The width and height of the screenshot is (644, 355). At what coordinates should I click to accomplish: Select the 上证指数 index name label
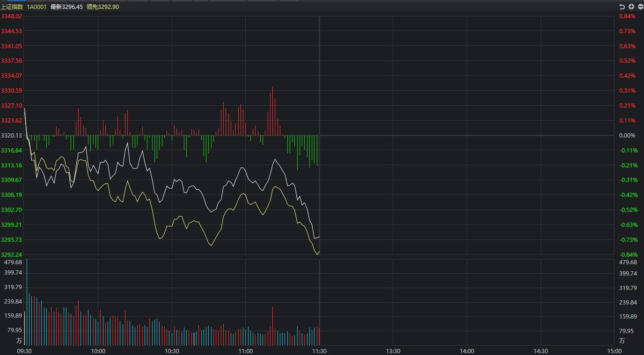point(12,7)
